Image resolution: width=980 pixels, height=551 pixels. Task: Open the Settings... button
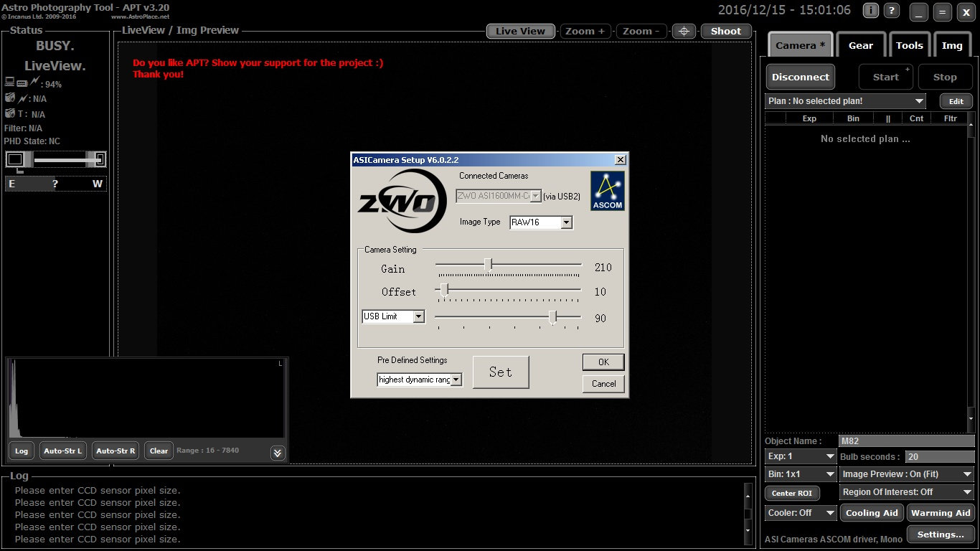941,534
